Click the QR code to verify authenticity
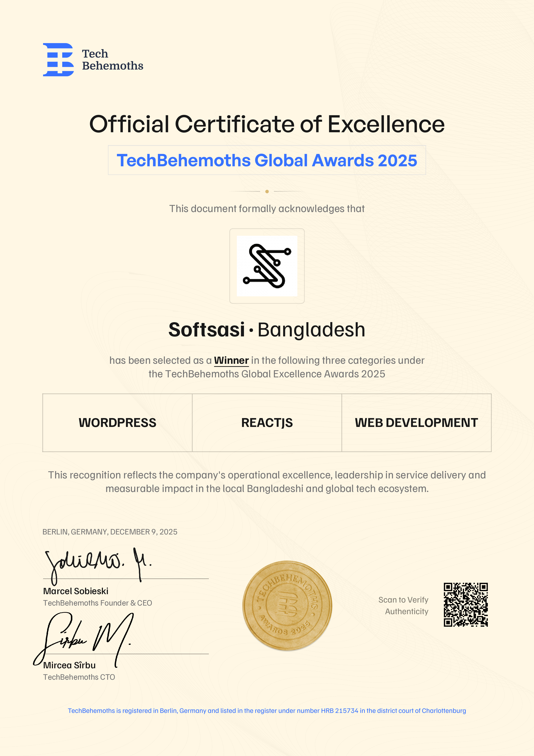This screenshot has width=534, height=756. (466, 604)
